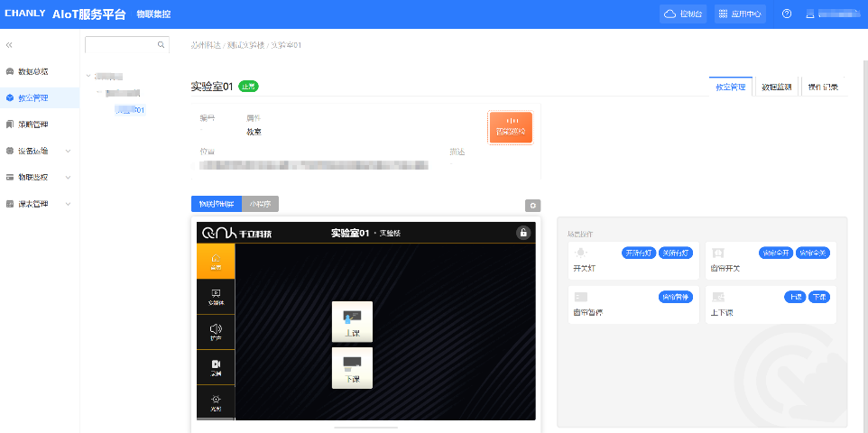Open the speaker 扩声 audio icon
Viewport: 868px width, 433px height.
tap(216, 332)
